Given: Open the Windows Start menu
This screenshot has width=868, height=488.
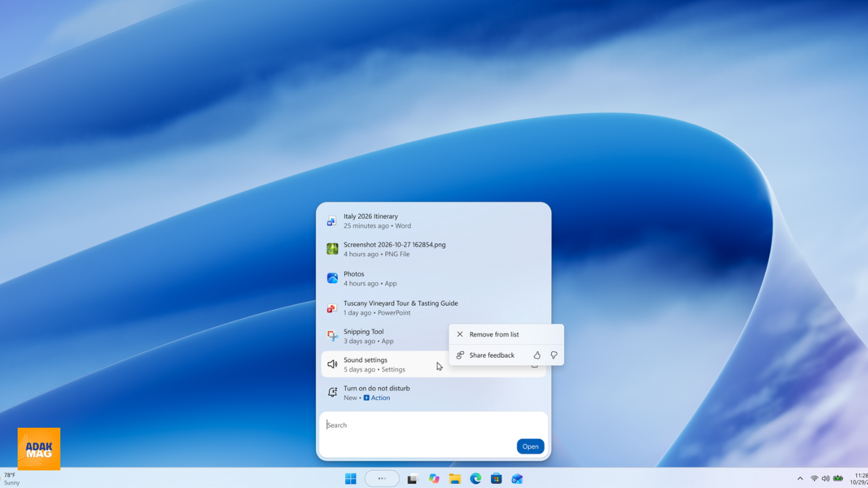Looking at the screenshot, I should point(351,479).
